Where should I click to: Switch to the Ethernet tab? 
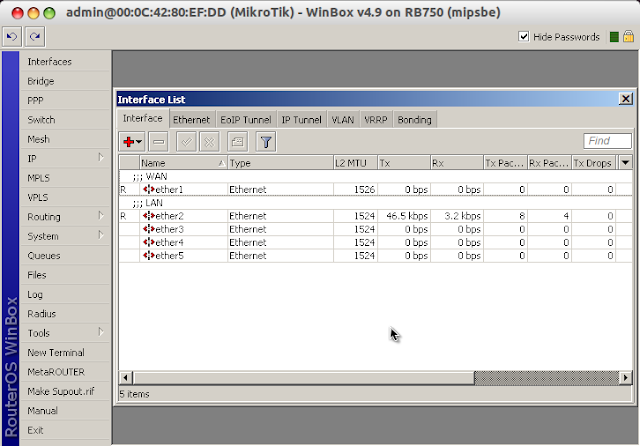click(191, 120)
